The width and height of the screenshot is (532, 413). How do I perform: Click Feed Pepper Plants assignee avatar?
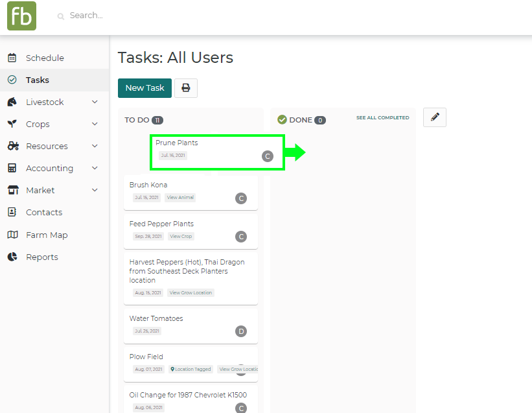pyautogui.click(x=241, y=237)
